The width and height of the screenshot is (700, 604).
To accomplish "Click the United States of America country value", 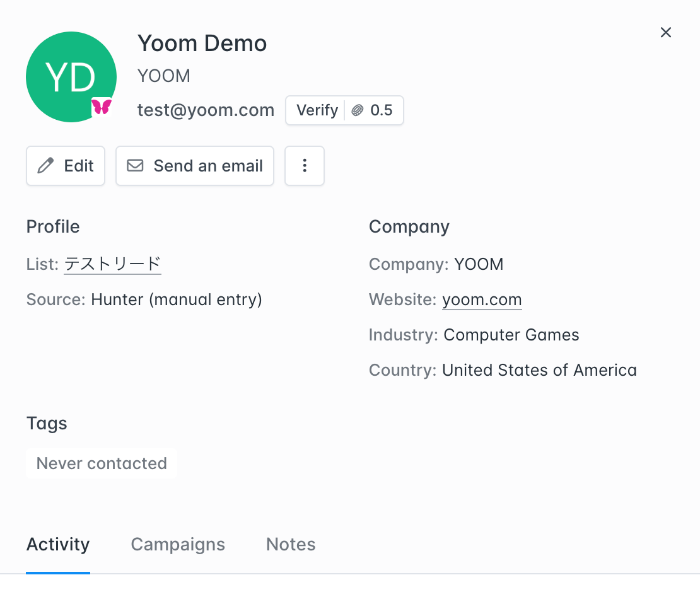I will click(x=539, y=370).
